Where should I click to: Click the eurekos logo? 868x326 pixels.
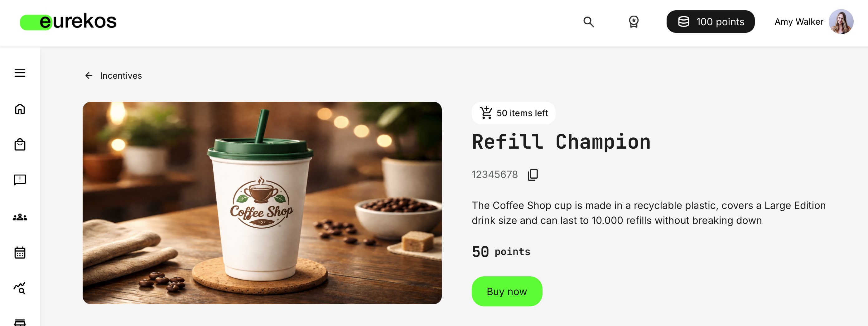click(x=68, y=22)
